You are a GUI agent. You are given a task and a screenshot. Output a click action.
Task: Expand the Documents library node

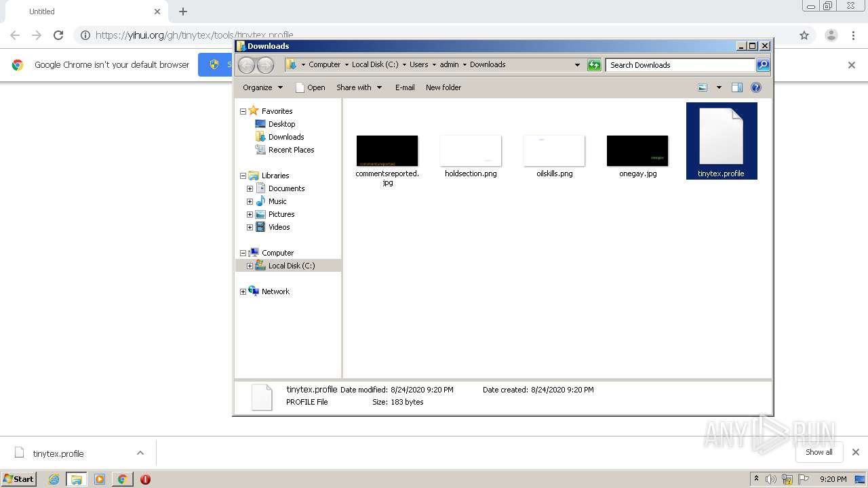click(250, 188)
